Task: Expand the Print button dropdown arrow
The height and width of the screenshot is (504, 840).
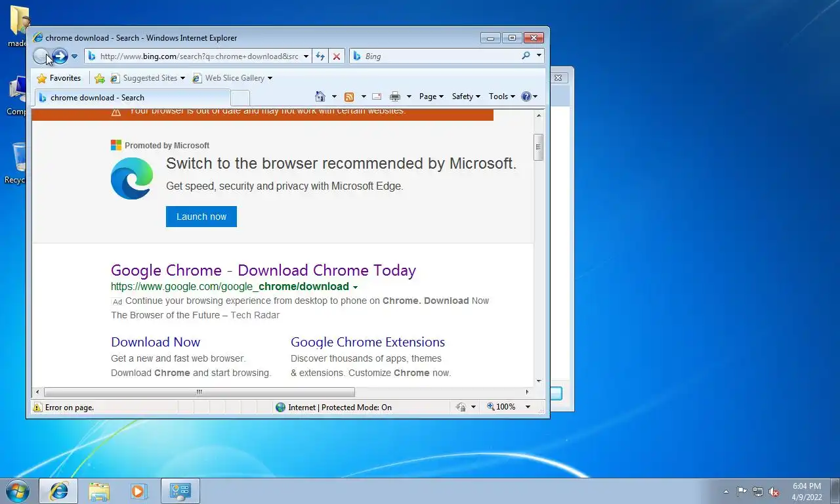Action: pyautogui.click(x=409, y=96)
